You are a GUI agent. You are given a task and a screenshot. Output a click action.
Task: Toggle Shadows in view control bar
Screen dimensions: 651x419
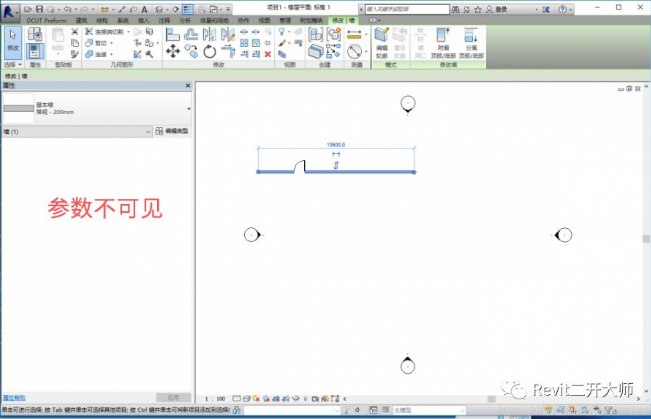(x=266, y=399)
